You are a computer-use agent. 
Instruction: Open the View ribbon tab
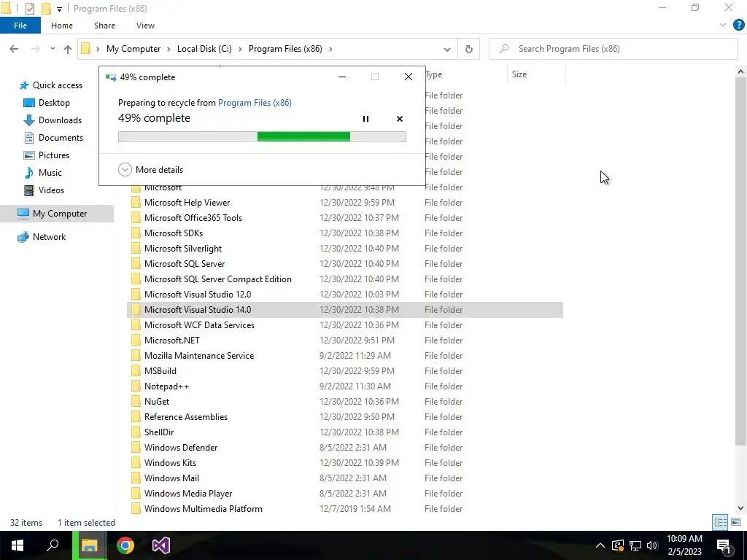coord(145,26)
